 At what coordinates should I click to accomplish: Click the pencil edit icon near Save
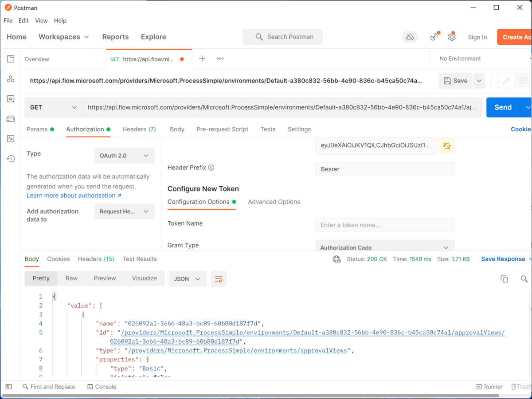coord(506,81)
